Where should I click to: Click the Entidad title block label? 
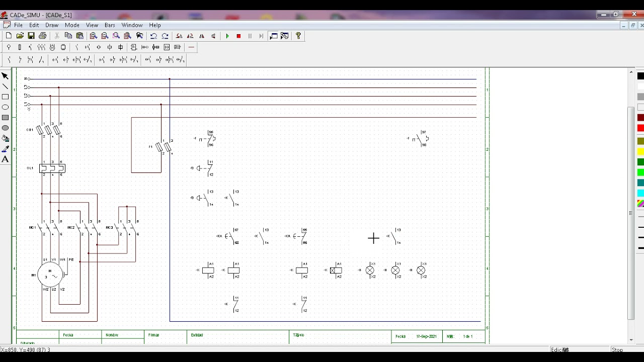pyautogui.click(x=197, y=335)
